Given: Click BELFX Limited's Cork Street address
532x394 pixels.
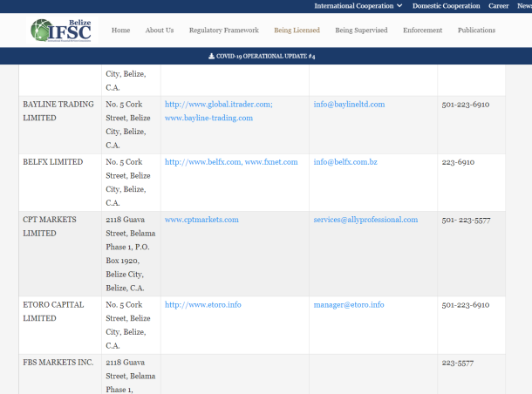Looking at the screenshot, I should click(128, 182).
